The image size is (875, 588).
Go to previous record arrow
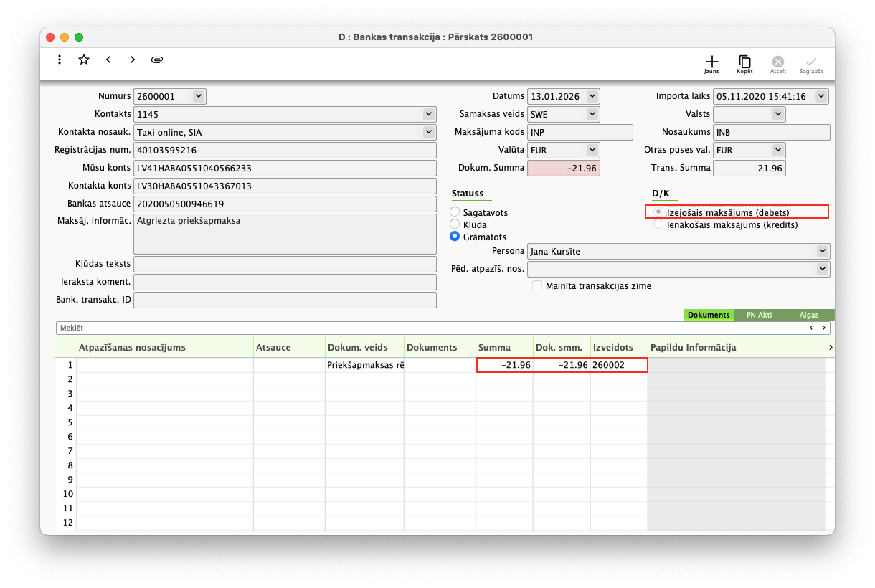[x=108, y=60]
